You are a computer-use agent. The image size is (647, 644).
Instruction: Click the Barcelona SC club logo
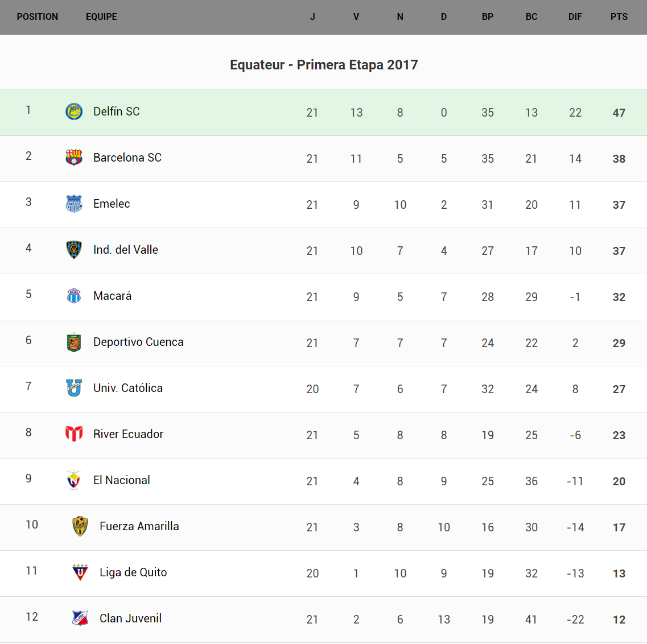pos(74,158)
